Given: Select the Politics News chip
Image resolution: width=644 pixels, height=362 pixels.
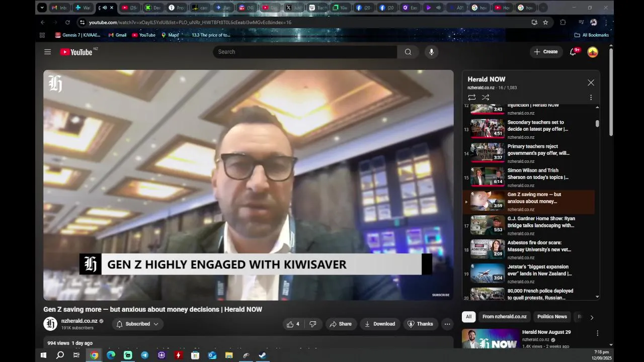Looking at the screenshot, I should [x=552, y=317].
